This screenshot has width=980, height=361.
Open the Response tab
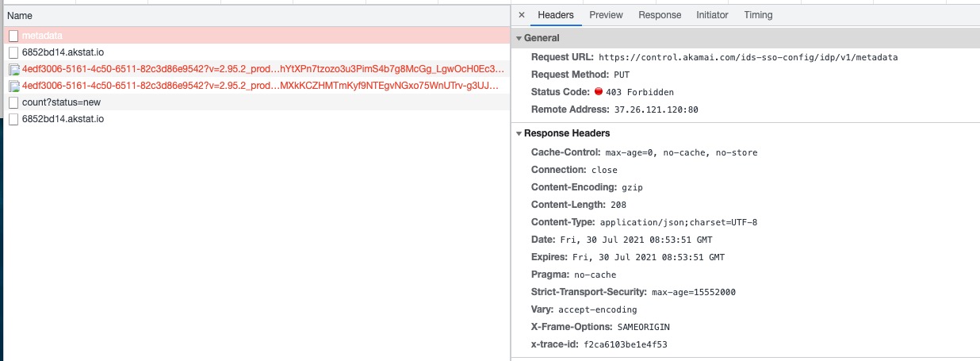(x=660, y=15)
